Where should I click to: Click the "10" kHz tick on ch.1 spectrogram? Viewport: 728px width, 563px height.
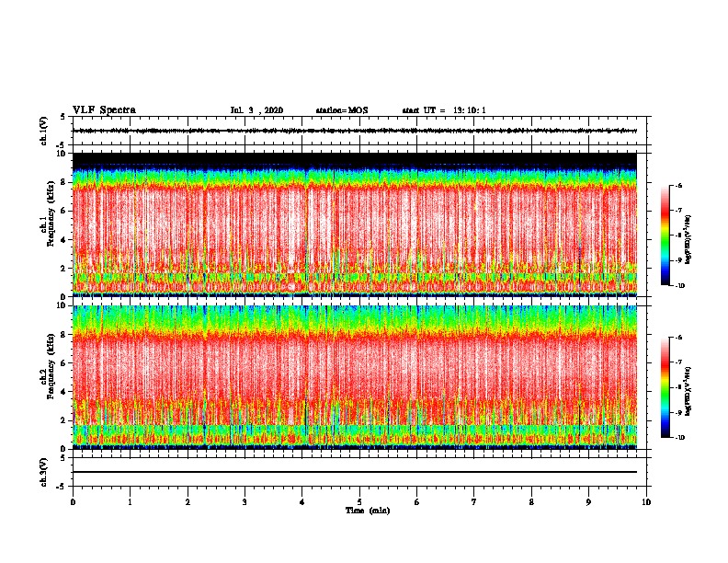(63, 154)
